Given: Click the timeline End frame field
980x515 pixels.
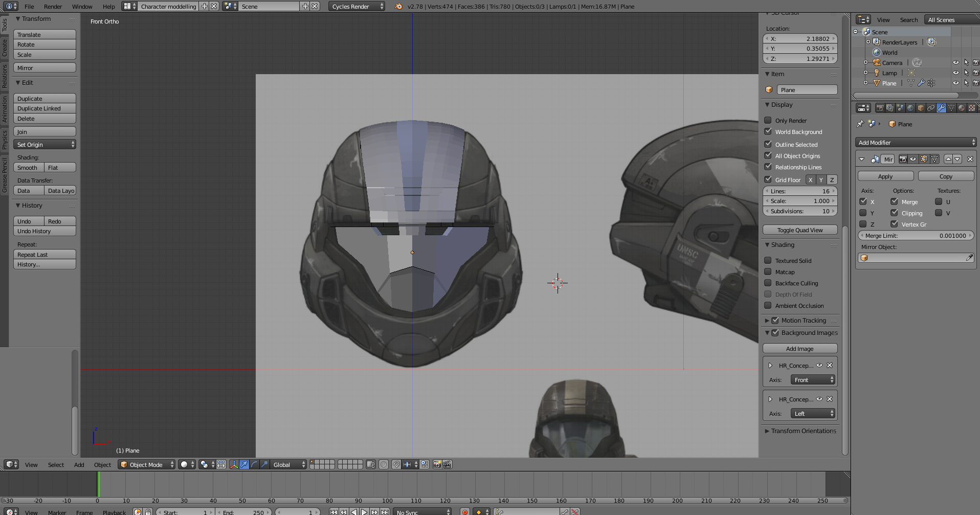Looking at the screenshot, I should [x=244, y=512].
